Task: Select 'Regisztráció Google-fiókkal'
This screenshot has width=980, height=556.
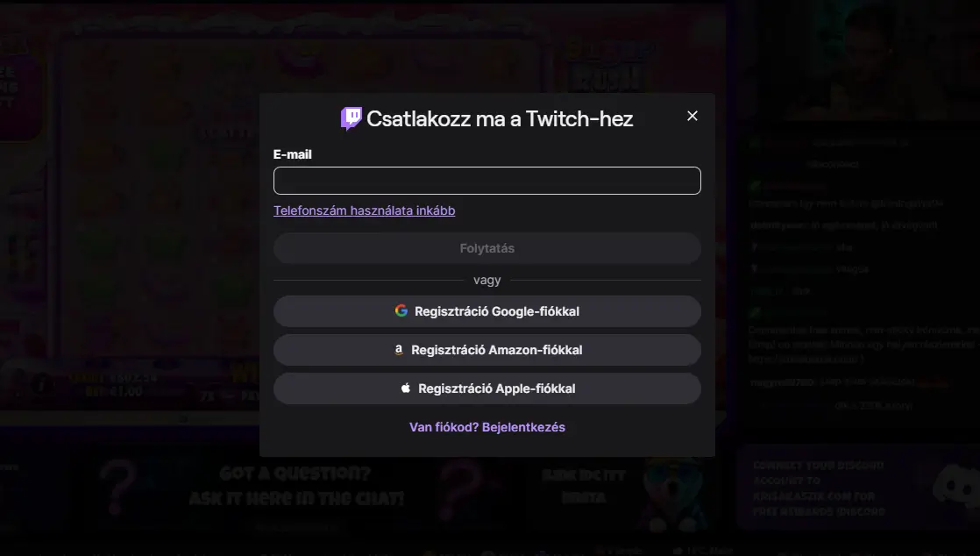Action: [487, 310]
